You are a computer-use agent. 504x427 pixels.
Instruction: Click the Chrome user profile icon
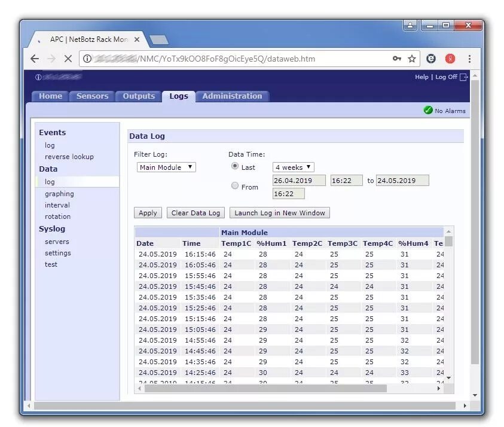click(x=410, y=25)
